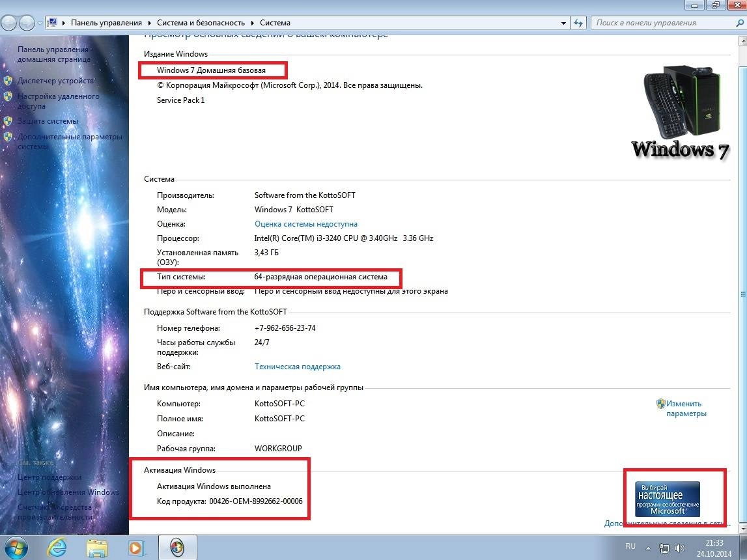Expand arrow after Панель управления breadcrumb

click(149, 23)
